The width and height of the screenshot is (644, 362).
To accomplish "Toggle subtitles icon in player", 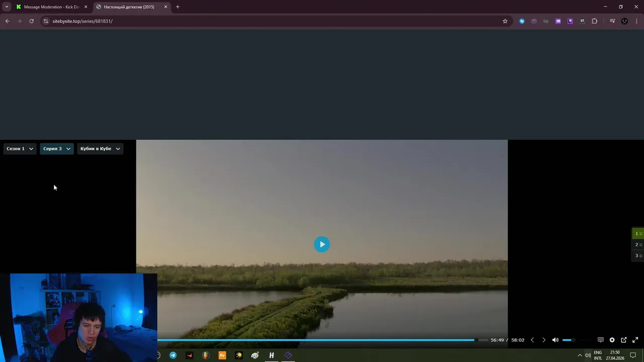I will pyautogui.click(x=600, y=340).
